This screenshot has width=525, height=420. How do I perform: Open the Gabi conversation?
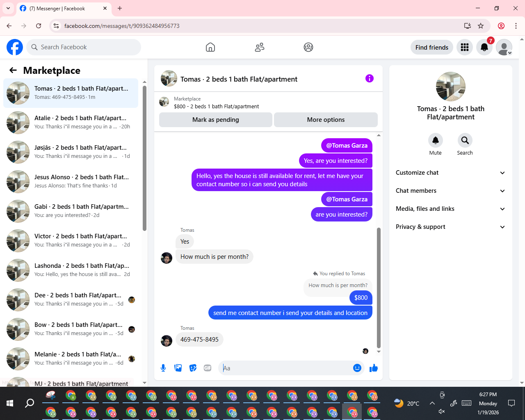point(71,211)
